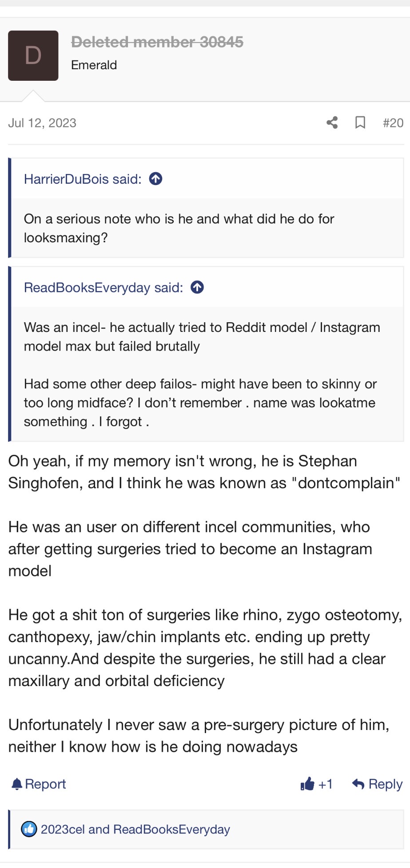This screenshot has height=868, width=410.
Task: Click the #20 post number link
Action: [x=393, y=123]
